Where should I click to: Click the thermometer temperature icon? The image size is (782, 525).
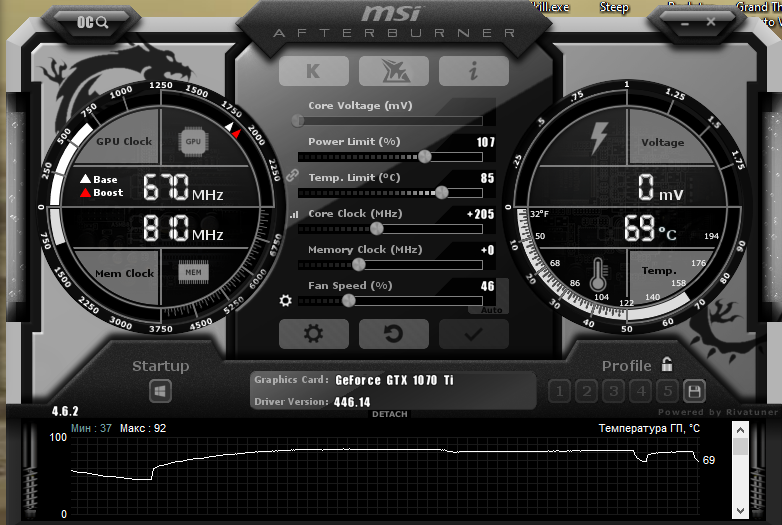tap(597, 275)
